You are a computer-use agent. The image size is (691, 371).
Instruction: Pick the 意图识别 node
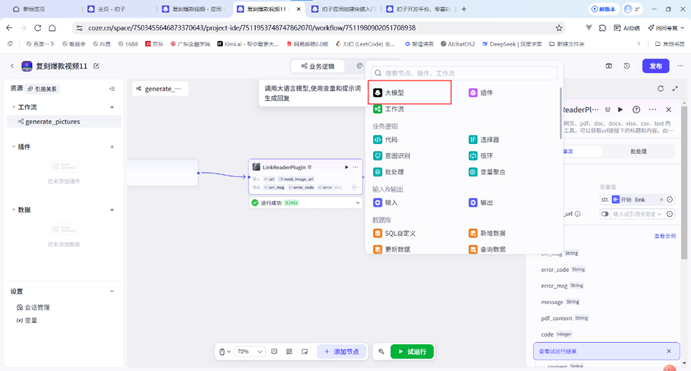point(392,156)
